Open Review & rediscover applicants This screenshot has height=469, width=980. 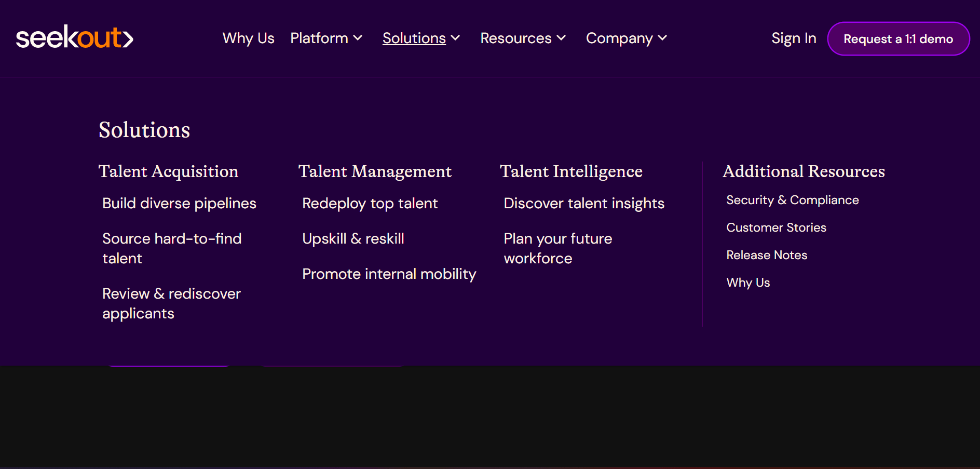pos(171,303)
